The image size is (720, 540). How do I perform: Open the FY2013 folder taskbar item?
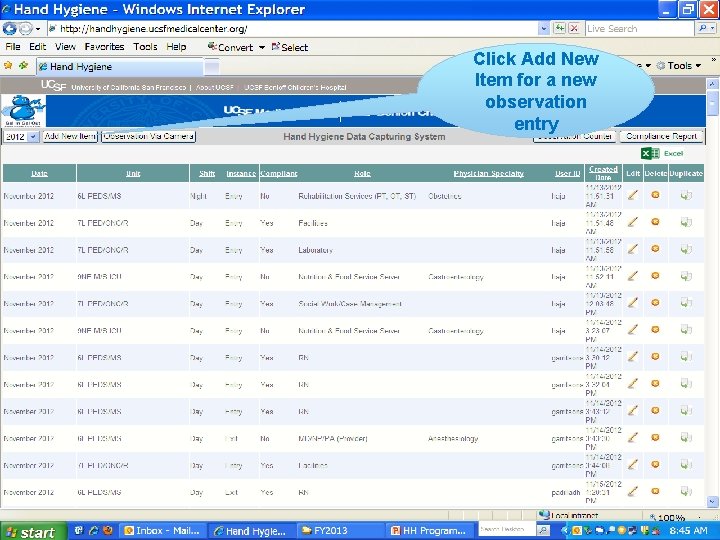pos(339,531)
